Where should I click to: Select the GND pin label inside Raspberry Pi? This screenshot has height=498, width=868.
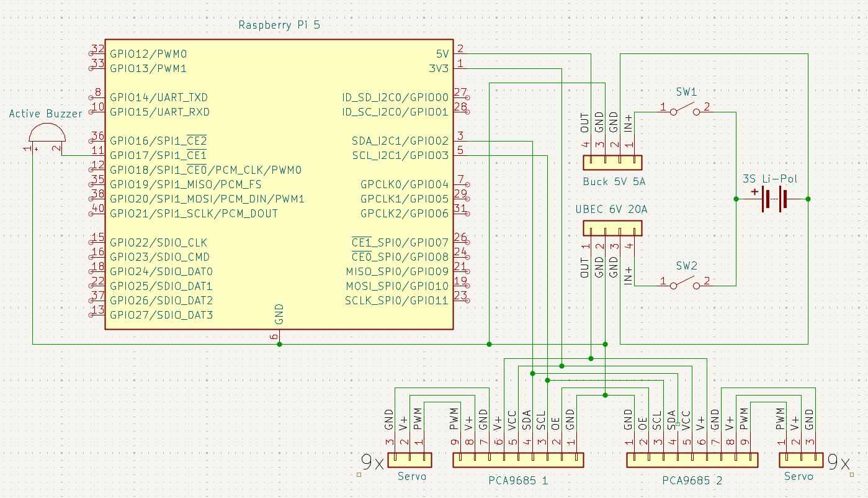(279, 314)
